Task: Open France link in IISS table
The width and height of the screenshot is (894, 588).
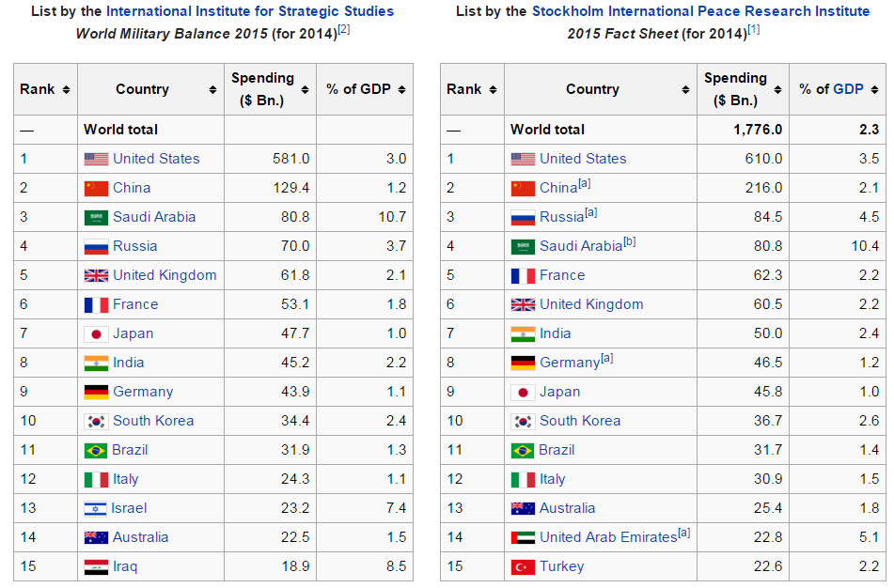Action: 135,305
